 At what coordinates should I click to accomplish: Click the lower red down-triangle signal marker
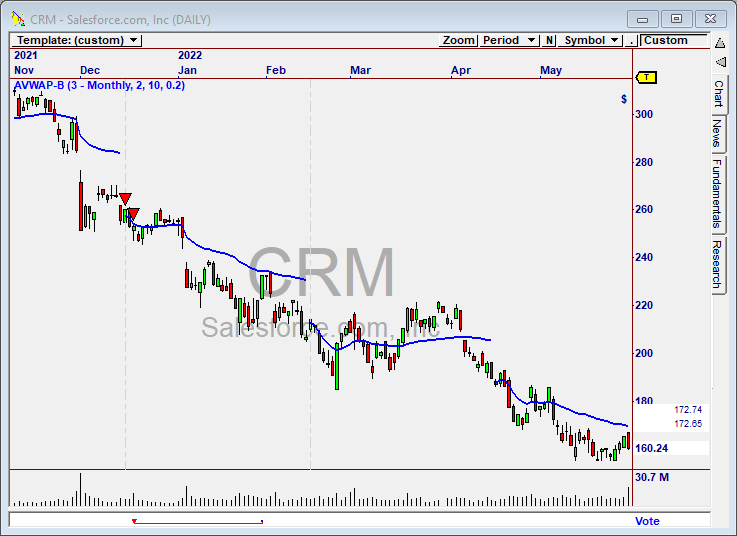tap(133, 214)
